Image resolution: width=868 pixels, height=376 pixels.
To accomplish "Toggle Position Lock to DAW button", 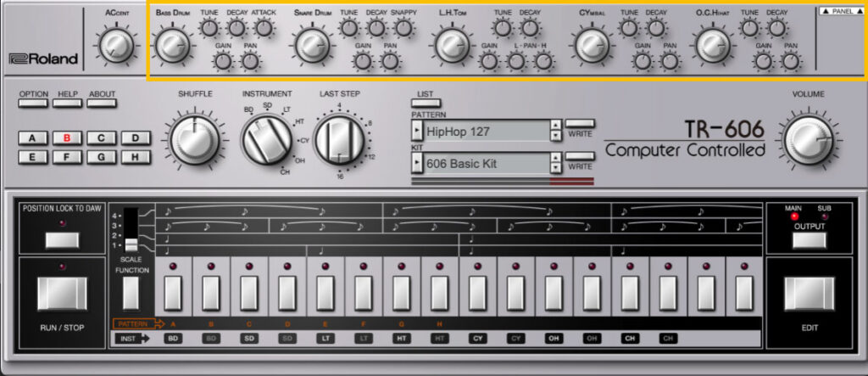I will tap(62, 240).
